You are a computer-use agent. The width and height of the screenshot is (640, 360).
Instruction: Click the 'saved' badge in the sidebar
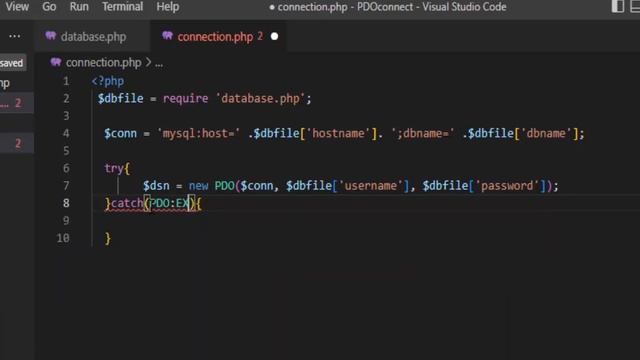(12, 63)
